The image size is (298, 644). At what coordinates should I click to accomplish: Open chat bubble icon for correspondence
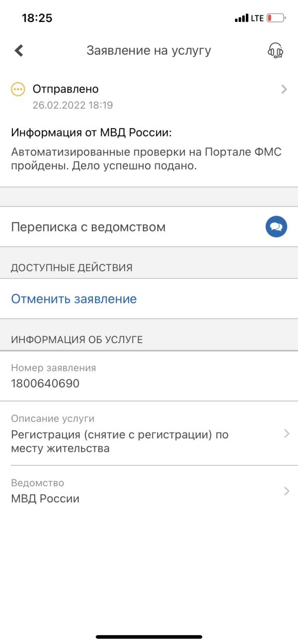pyautogui.click(x=277, y=227)
